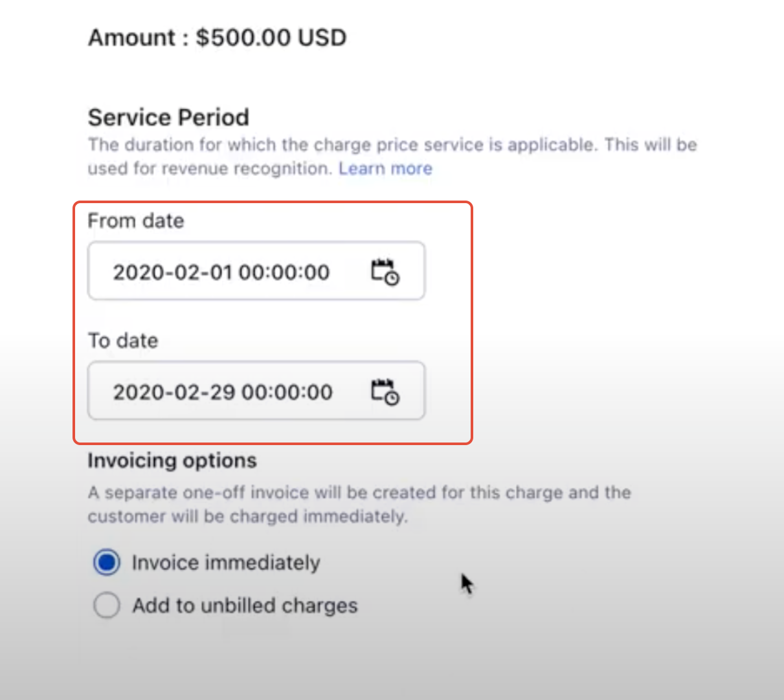Click the "Add to unbilled charges" label
The width and height of the screenshot is (784, 700).
click(245, 606)
